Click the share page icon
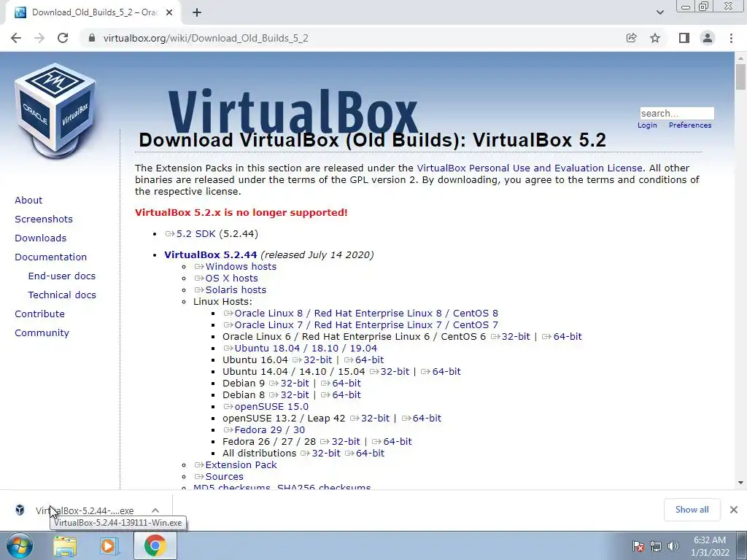 pyautogui.click(x=631, y=38)
